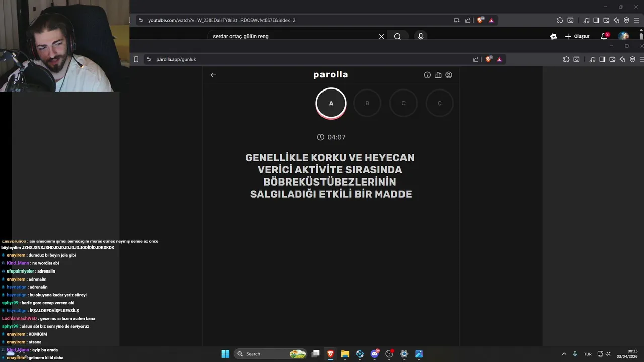
Task: Click the star badge icon left of Oluştur
Action: 554,36
